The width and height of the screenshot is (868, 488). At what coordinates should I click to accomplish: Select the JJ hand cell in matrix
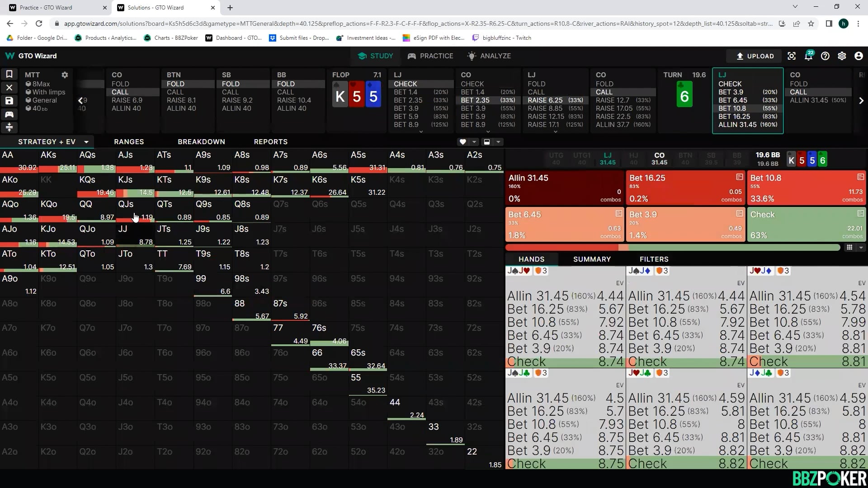click(x=135, y=235)
